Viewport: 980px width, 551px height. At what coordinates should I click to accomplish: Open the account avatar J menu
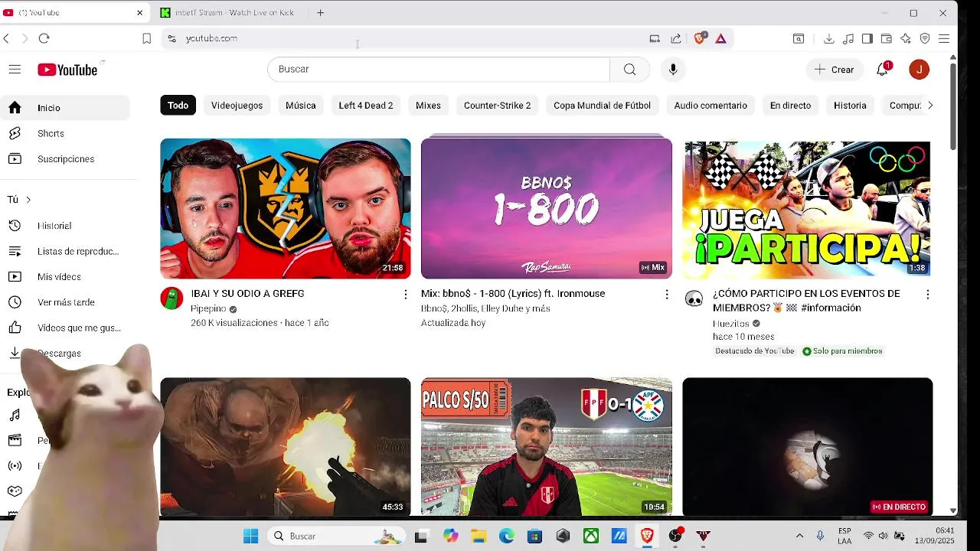point(919,70)
